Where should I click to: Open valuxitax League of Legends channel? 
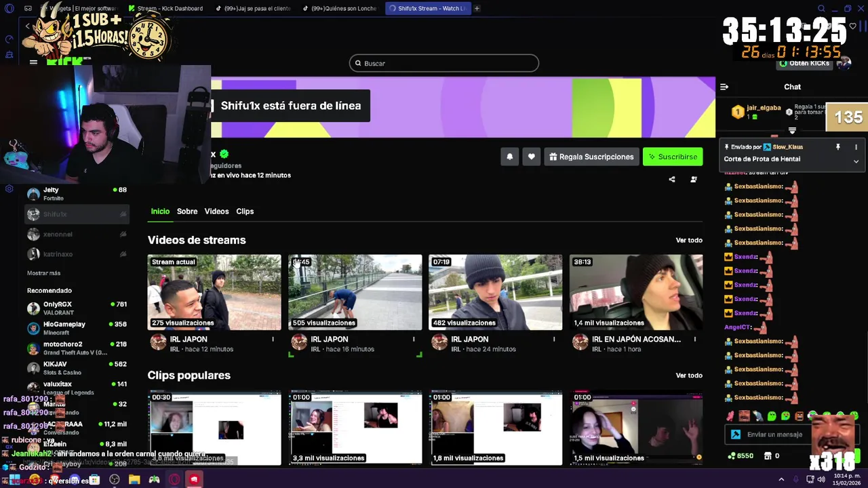tap(77, 388)
